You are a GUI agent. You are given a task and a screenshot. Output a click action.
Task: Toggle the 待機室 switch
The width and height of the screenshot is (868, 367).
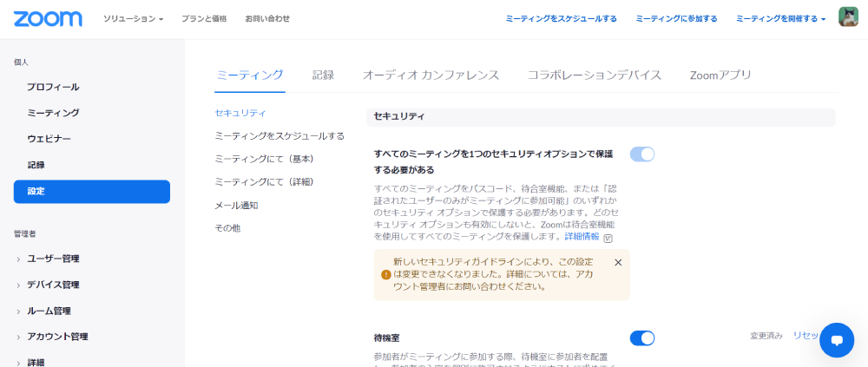pyautogui.click(x=642, y=338)
